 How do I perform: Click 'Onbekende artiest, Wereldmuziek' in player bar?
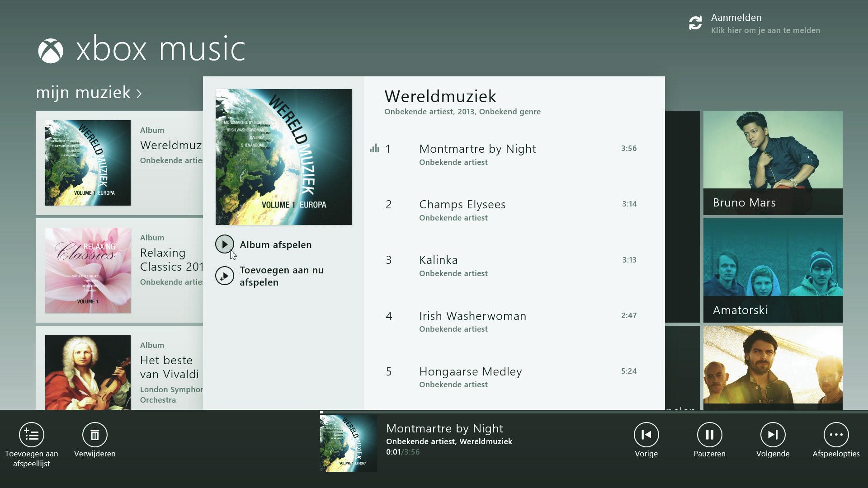pyautogui.click(x=449, y=441)
